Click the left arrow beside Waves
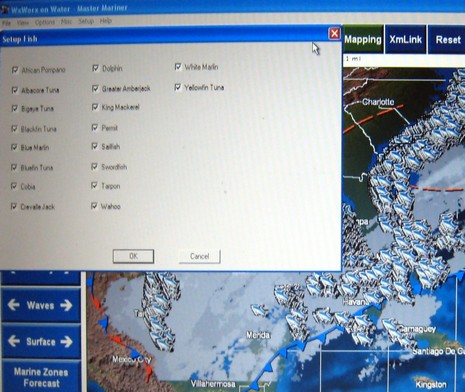 (x=13, y=305)
